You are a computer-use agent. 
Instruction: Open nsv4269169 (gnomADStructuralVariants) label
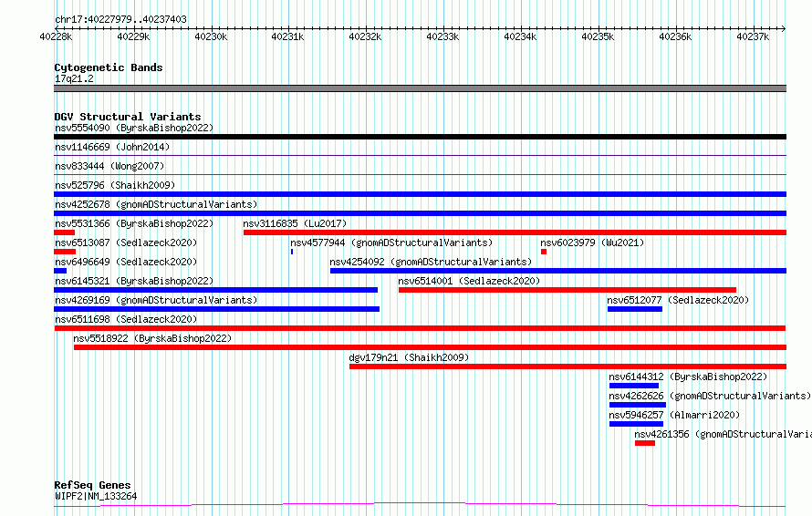pyautogui.click(x=156, y=300)
